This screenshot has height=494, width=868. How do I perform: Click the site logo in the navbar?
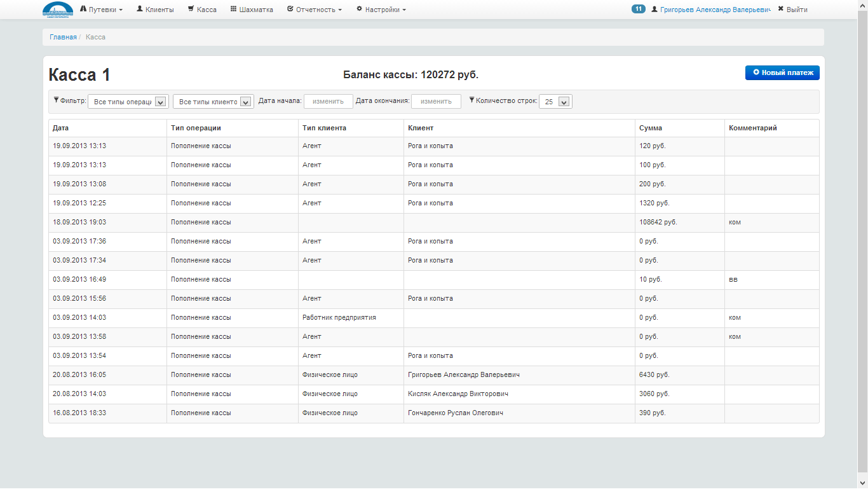click(x=58, y=10)
